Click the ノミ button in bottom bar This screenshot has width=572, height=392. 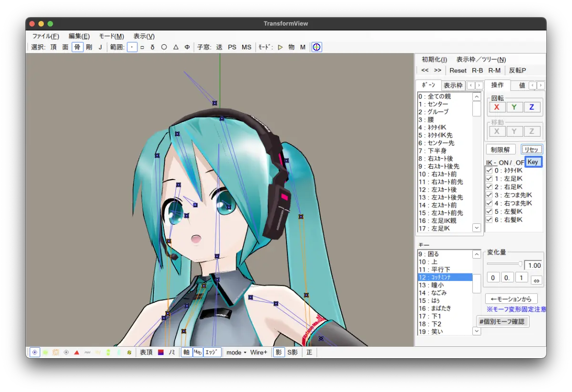click(172, 352)
